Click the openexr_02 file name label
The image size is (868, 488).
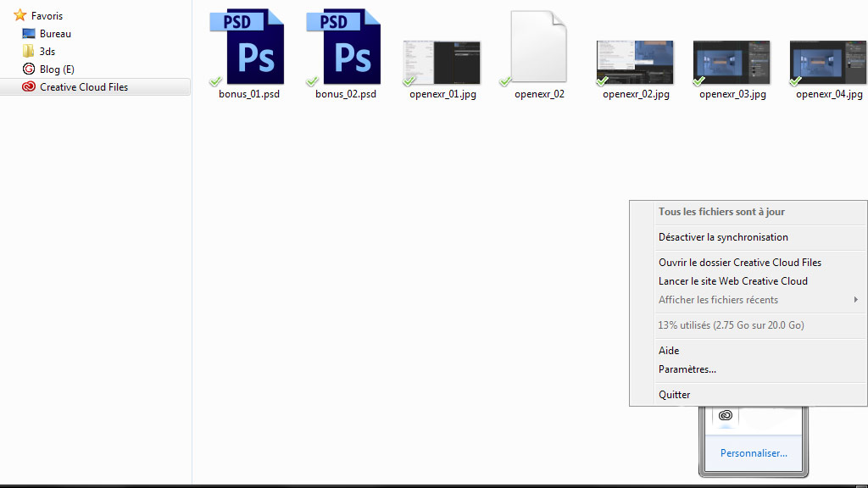[x=539, y=94]
